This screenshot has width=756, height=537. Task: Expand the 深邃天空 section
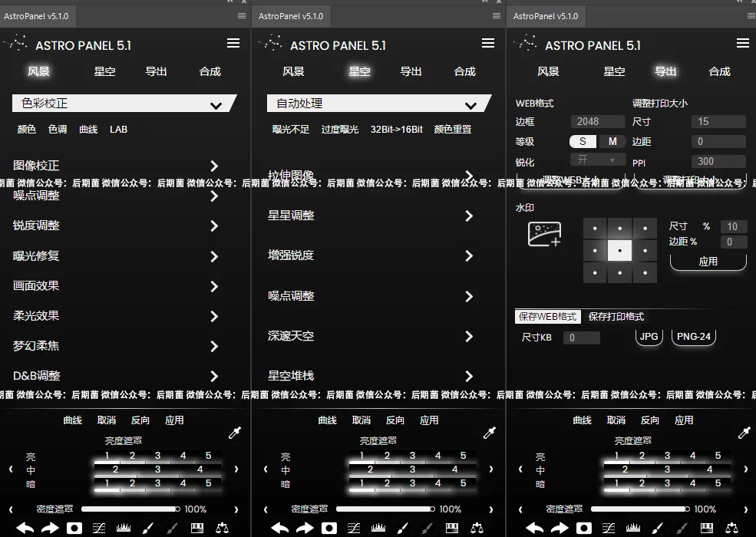click(x=370, y=336)
